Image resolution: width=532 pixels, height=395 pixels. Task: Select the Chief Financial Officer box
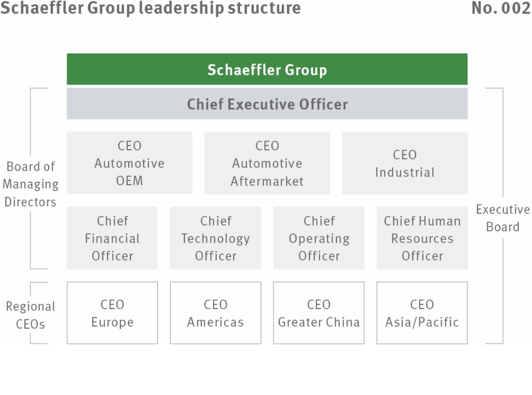112,238
